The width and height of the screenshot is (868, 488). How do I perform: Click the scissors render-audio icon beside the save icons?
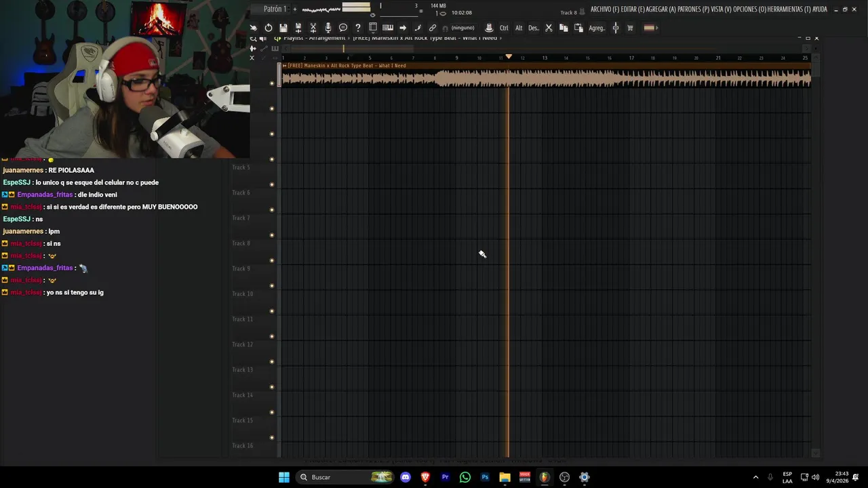point(313,28)
